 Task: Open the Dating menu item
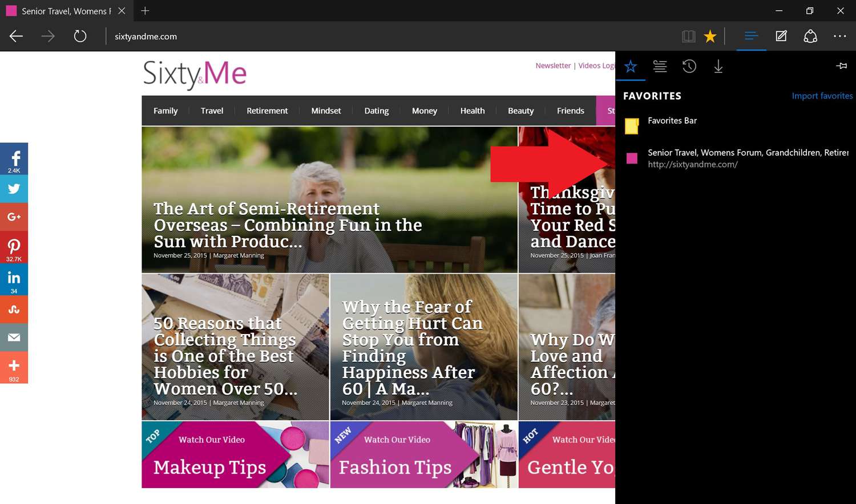point(377,111)
